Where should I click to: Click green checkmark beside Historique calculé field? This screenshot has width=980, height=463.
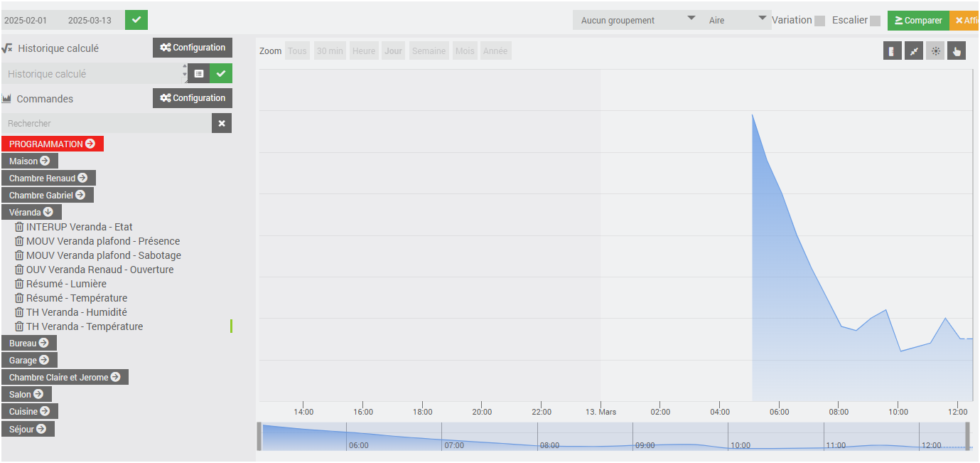pyautogui.click(x=221, y=73)
